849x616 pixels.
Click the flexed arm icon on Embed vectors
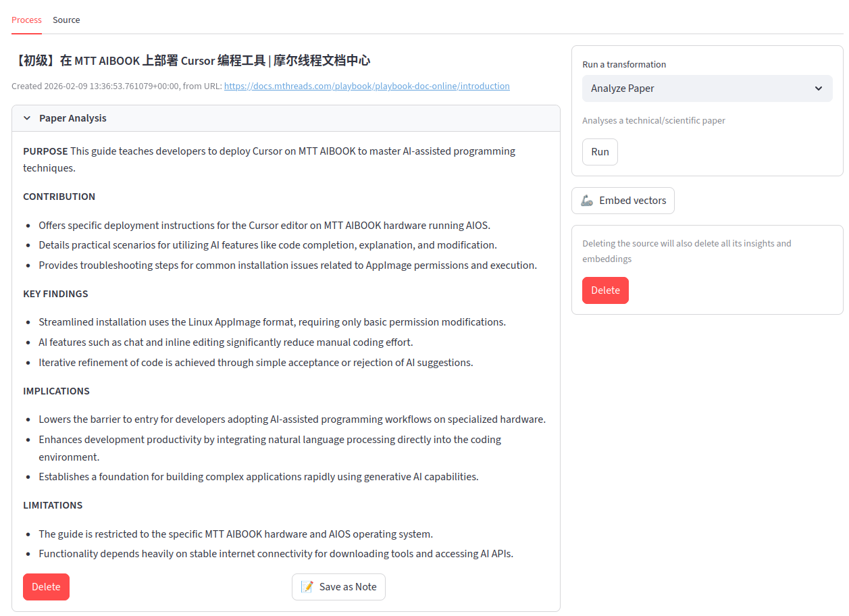coord(587,201)
